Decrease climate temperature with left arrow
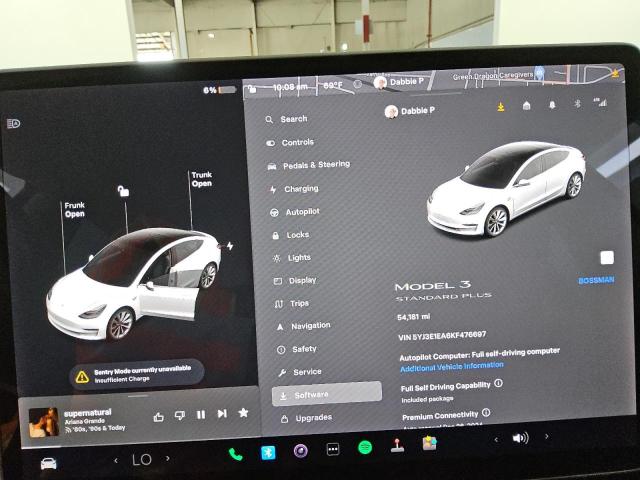Image resolution: width=640 pixels, height=480 pixels. pyautogui.click(x=116, y=461)
